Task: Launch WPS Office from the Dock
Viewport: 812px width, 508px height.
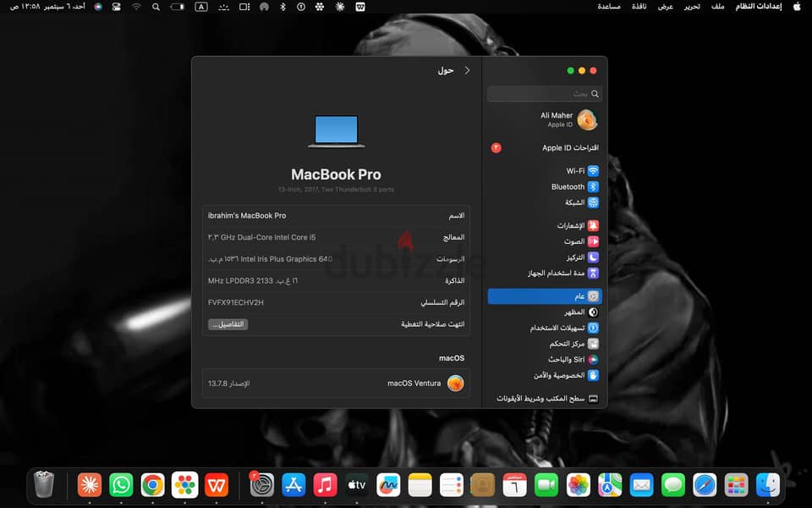Action: [x=217, y=486]
